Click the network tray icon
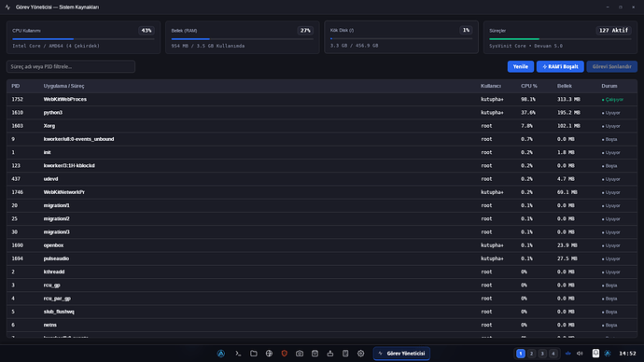644x362 pixels. 568,354
